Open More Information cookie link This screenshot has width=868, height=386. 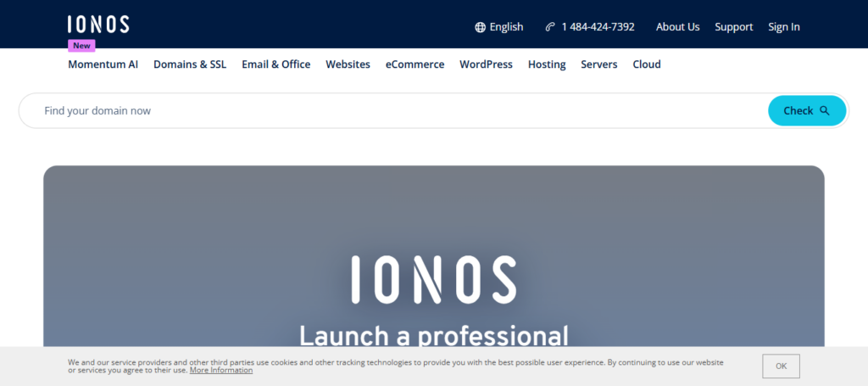tap(221, 370)
